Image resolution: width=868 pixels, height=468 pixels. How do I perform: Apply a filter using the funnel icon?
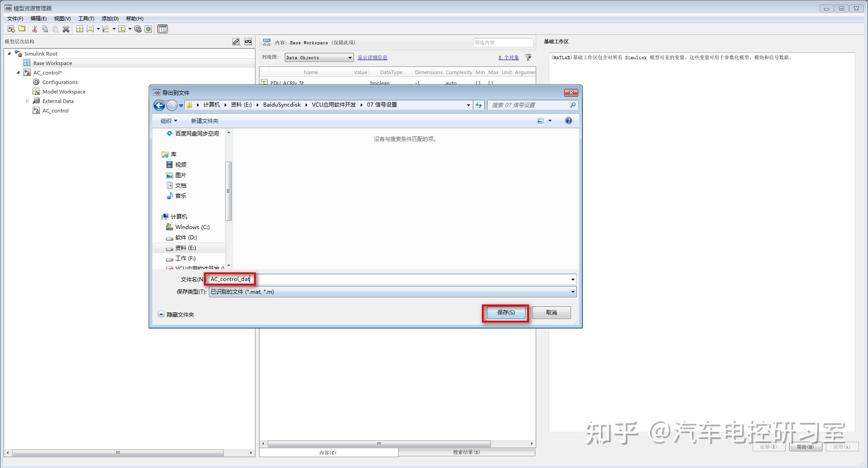pyautogui.click(x=528, y=57)
